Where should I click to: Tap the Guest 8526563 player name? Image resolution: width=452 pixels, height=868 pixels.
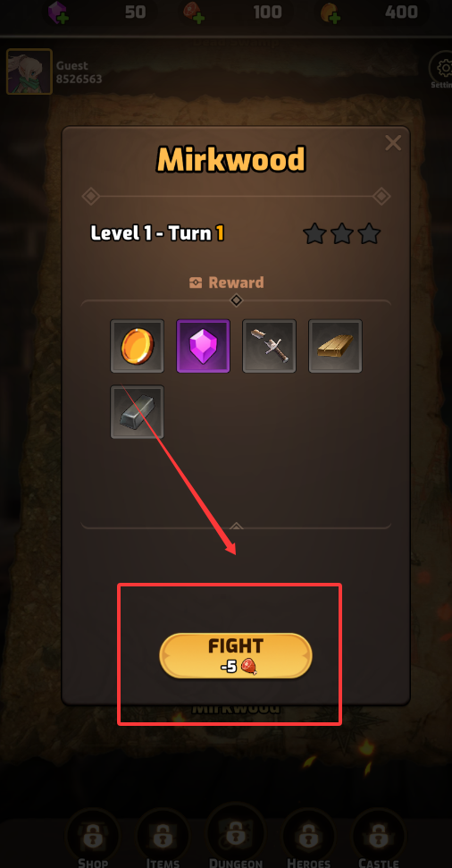click(79, 72)
